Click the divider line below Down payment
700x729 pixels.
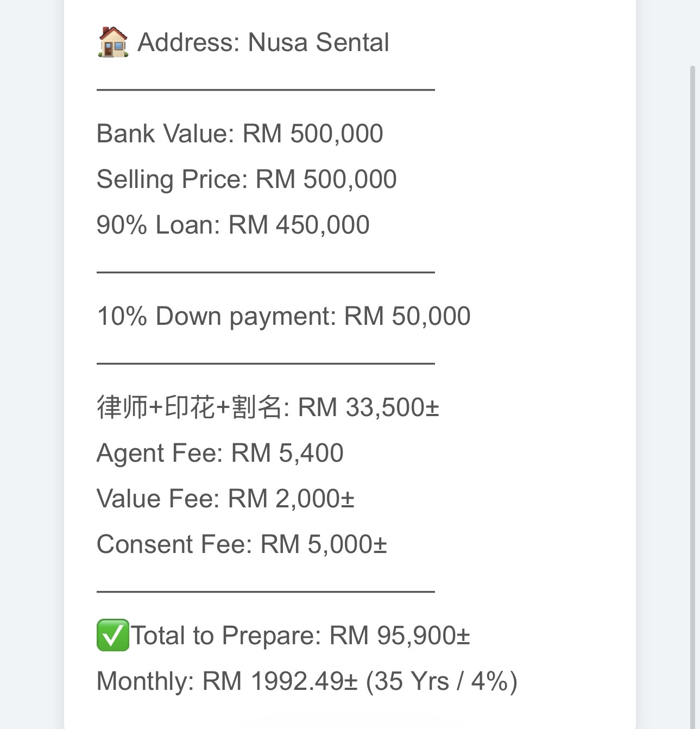(266, 363)
